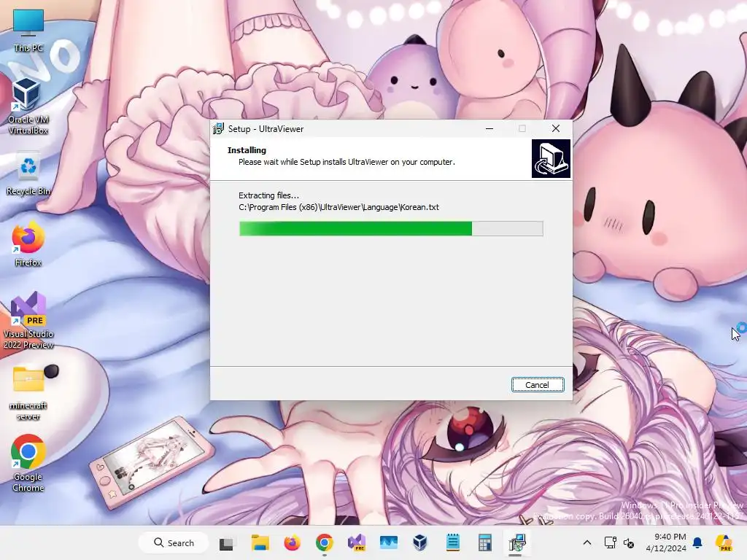Open Visual Studio Preview from the taskbar
This screenshot has width=747, height=560.
[x=356, y=542]
